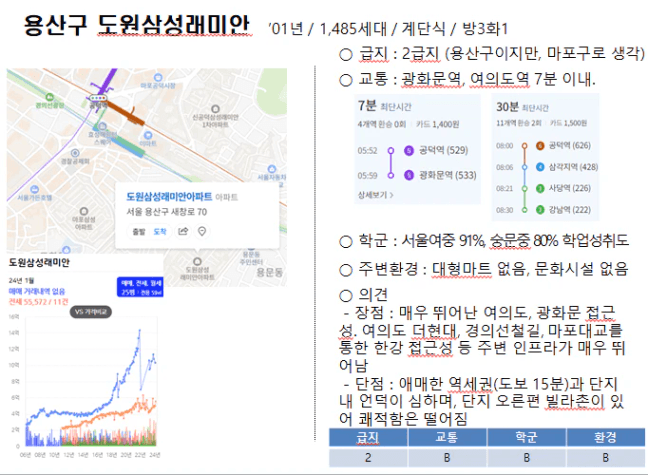
Task: Click the location pin icon in popup
Action: click(x=202, y=231)
